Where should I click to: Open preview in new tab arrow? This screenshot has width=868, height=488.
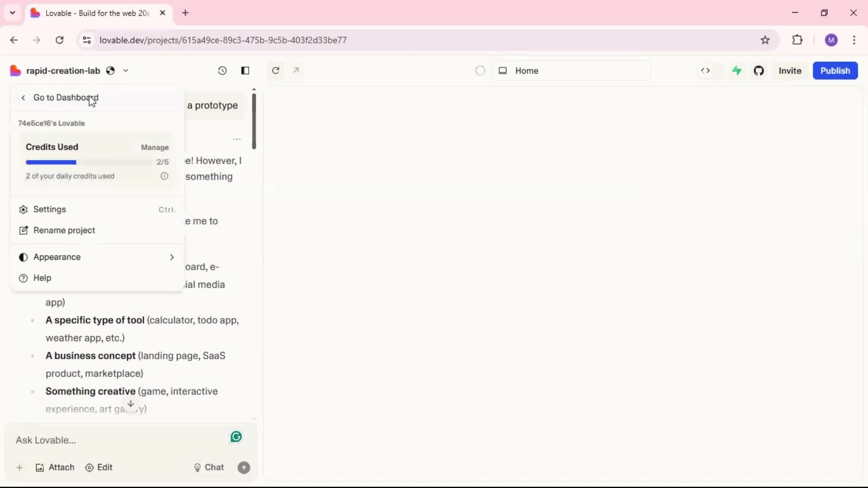296,70
